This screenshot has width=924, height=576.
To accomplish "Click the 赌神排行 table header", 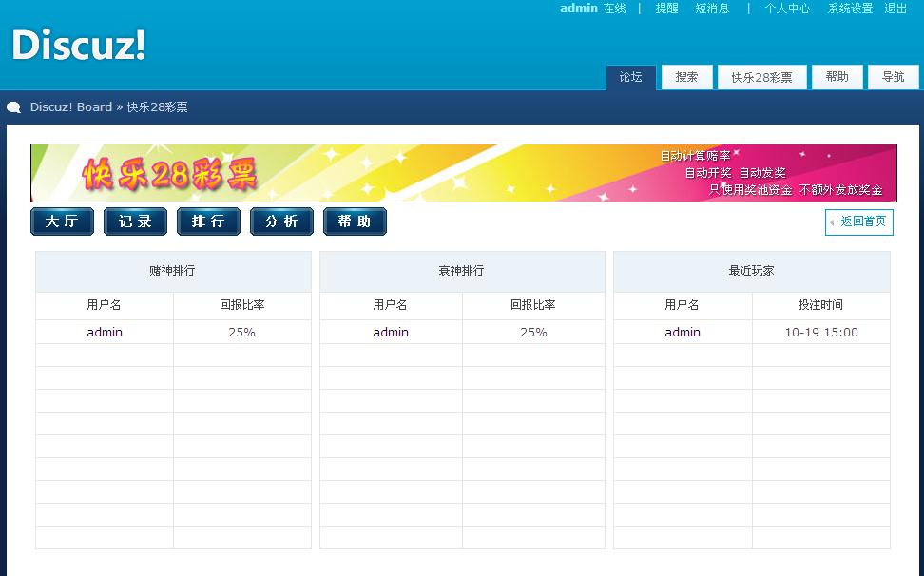I will pos(172,271).
